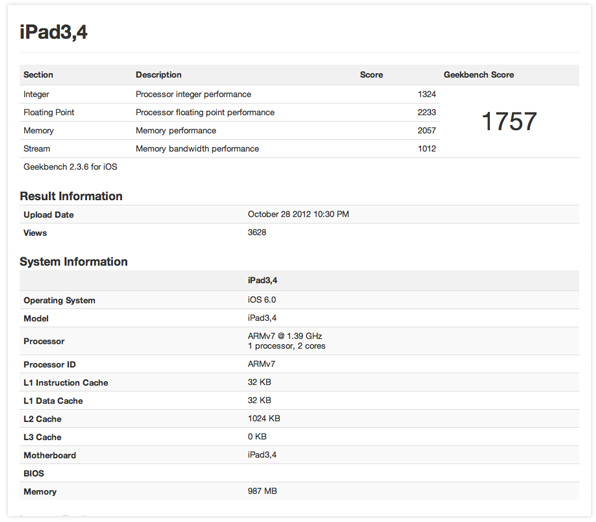The image size is (596, 522).
Task: Click the L1 Data Cache label
Action: click(53, 401)
